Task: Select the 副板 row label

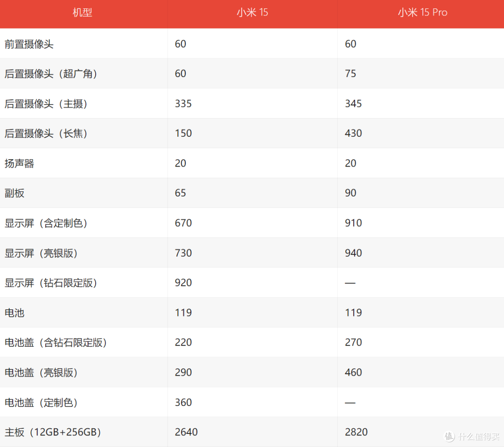Action: (x=14, y=193)
